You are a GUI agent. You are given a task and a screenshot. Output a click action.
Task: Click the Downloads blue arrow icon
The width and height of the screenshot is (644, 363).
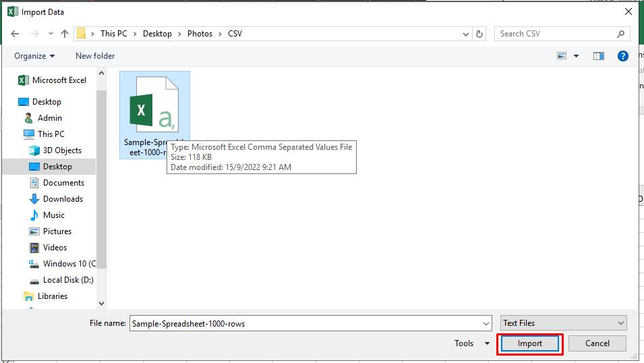click(x=34, y=199)
